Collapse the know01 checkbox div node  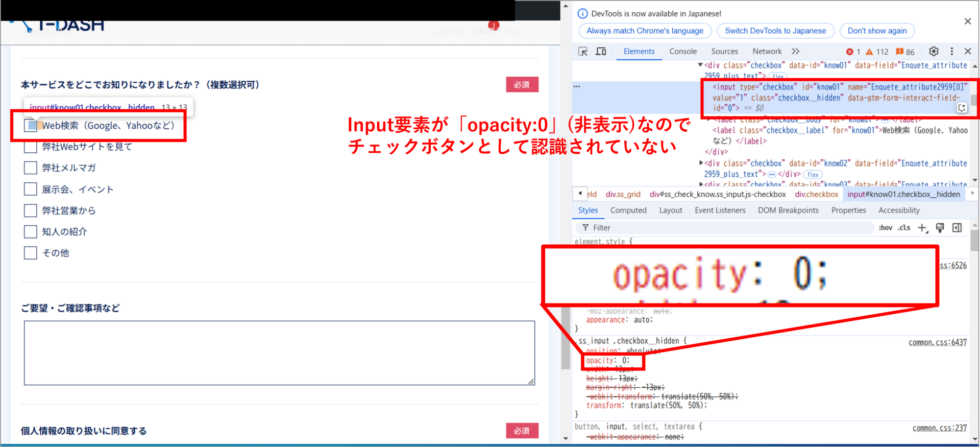tap(701, 65)
